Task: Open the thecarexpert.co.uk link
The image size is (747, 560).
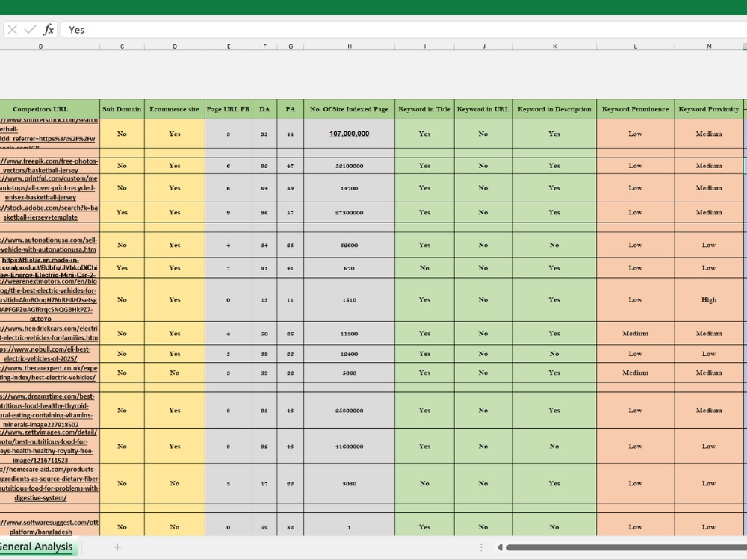Action: click(49, 373)
